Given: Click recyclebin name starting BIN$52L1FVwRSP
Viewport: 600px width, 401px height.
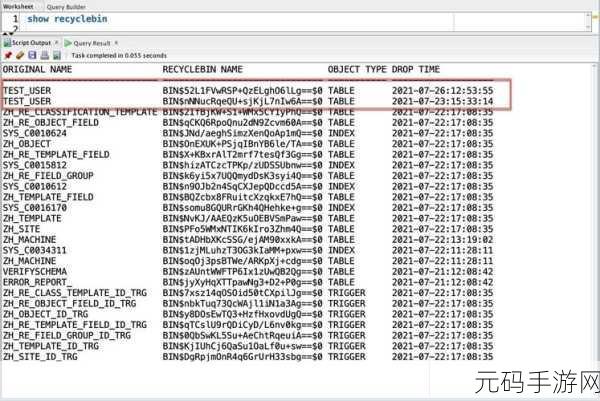Looking at the screenshot, I should (242, 91).
